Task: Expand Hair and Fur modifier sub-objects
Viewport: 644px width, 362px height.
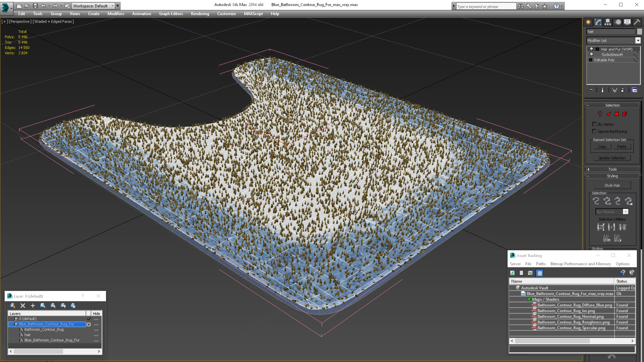Action: pyautogui.click(x=597, y=49)
